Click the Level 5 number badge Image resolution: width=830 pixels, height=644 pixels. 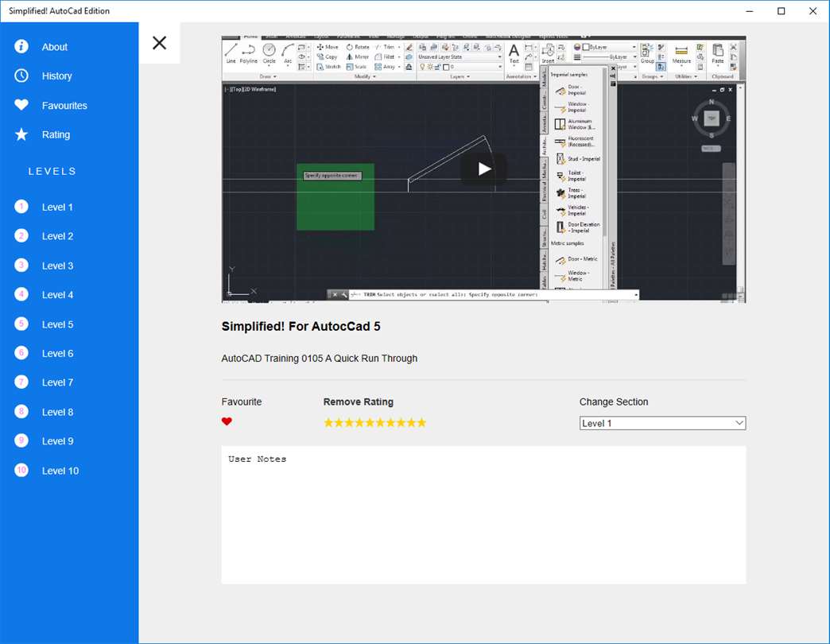click(x=21, y=324)
